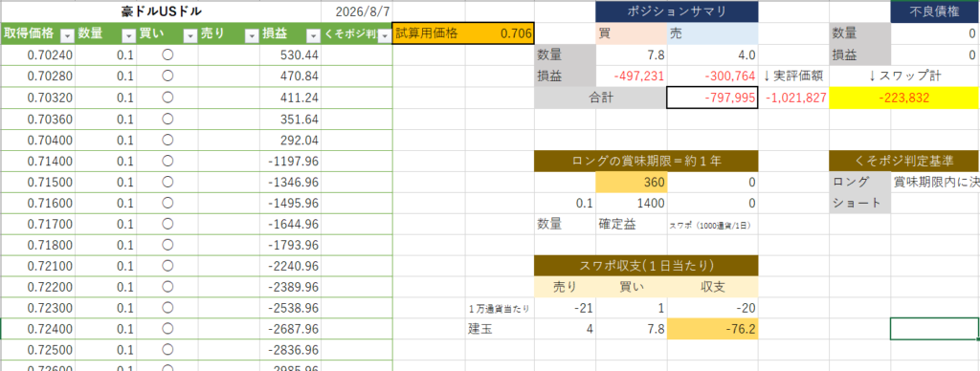Open the 買い column filter dropdown
This screenshot has width=980, height=371.
click(x=190, y=34)
